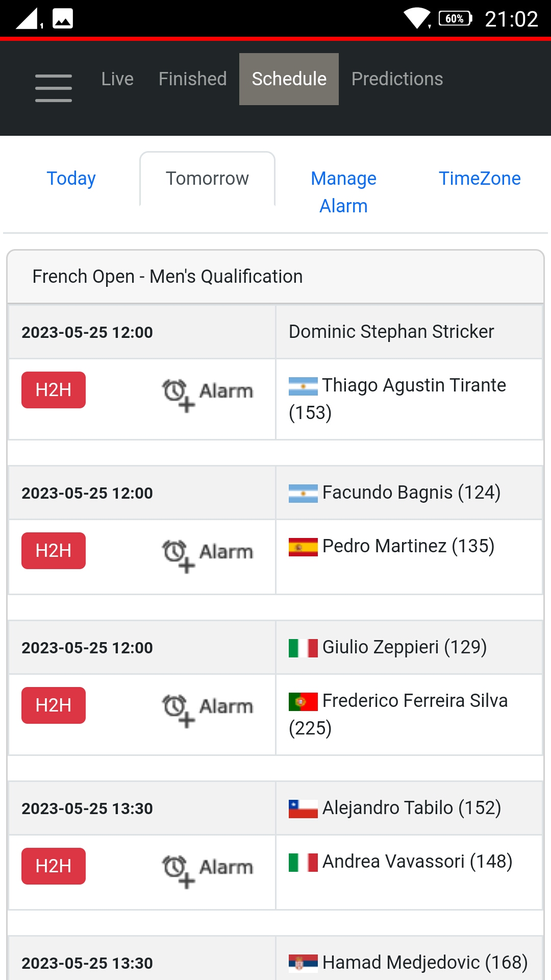Open TimeZone settings link
The image size is (551, 980).
480,179
